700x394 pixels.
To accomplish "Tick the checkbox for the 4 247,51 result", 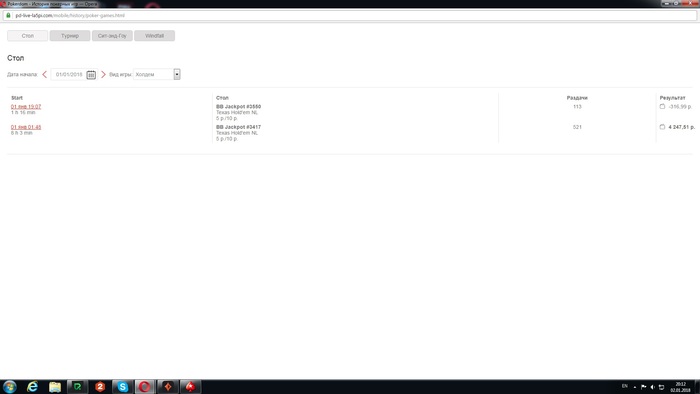I will pos(662,127).
